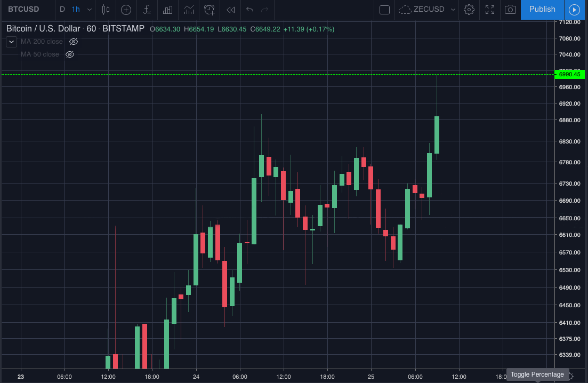588x383 pixels.
Task: Click the Publish button
Action: 542,10
